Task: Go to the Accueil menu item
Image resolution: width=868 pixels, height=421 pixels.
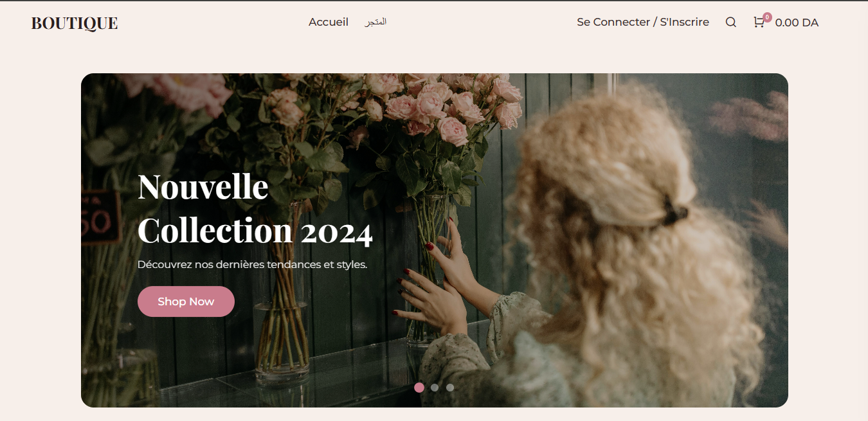Action: click(329, 22)
